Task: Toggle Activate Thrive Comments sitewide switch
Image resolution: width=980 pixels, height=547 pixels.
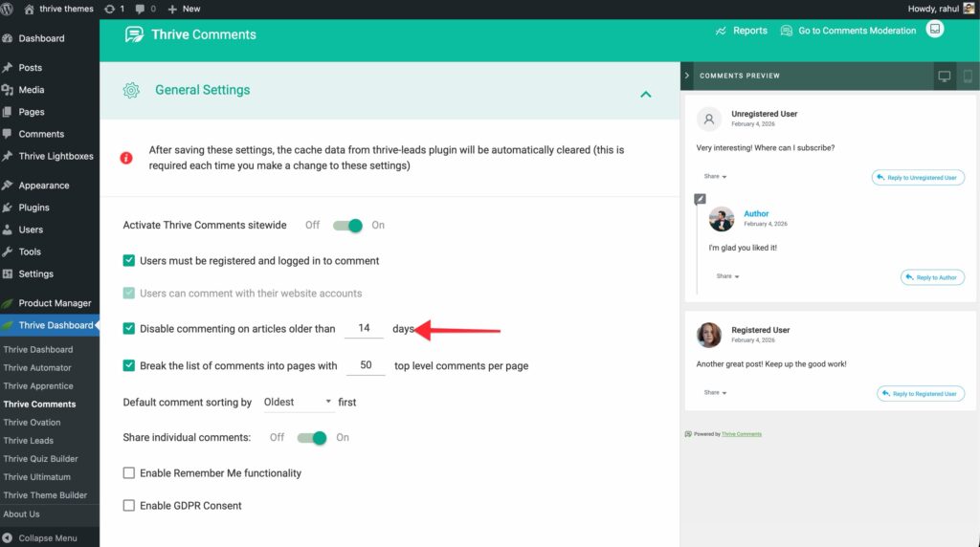Action: click(x=346, y=226)
